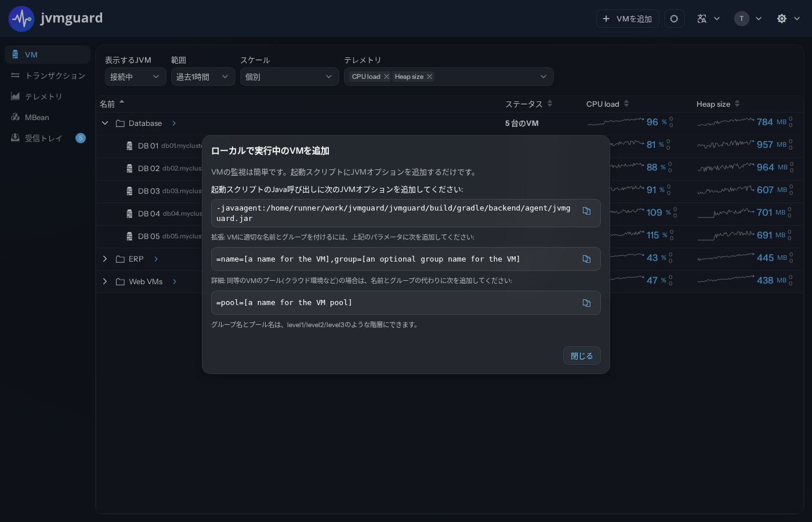812x522 pixels.
Task: Expand the Web VMs group
Action: 105,281
